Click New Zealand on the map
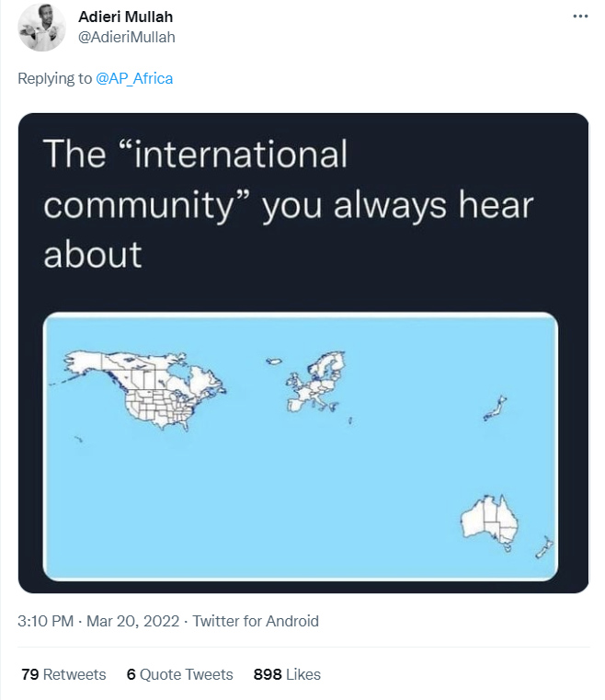Image resolution: width=605 pixels, height=700 pixels. (544, 547)
